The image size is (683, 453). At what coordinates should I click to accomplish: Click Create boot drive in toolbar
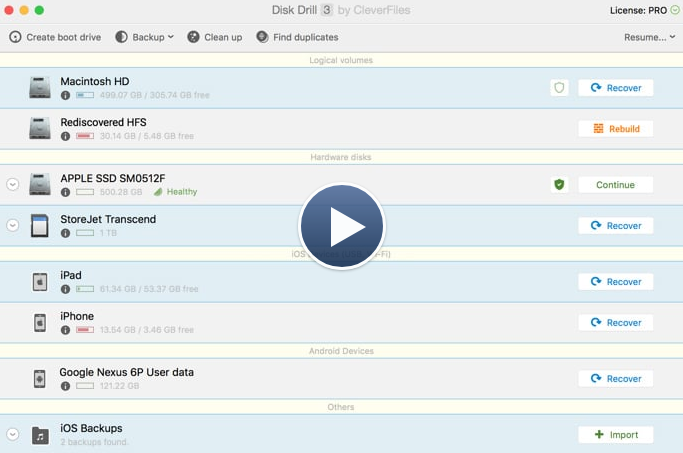click(55, 37)
